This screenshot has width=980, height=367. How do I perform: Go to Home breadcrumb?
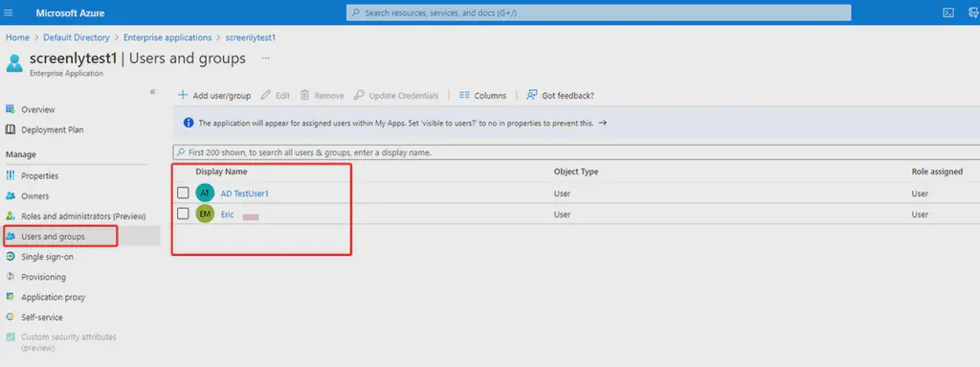point(17,37)
